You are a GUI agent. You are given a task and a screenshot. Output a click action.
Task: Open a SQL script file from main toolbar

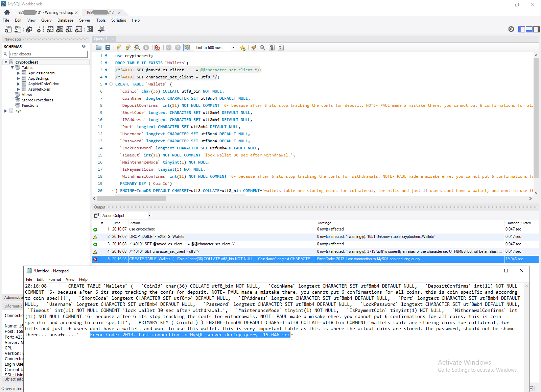pyautogui.click(x=18, y=29)
